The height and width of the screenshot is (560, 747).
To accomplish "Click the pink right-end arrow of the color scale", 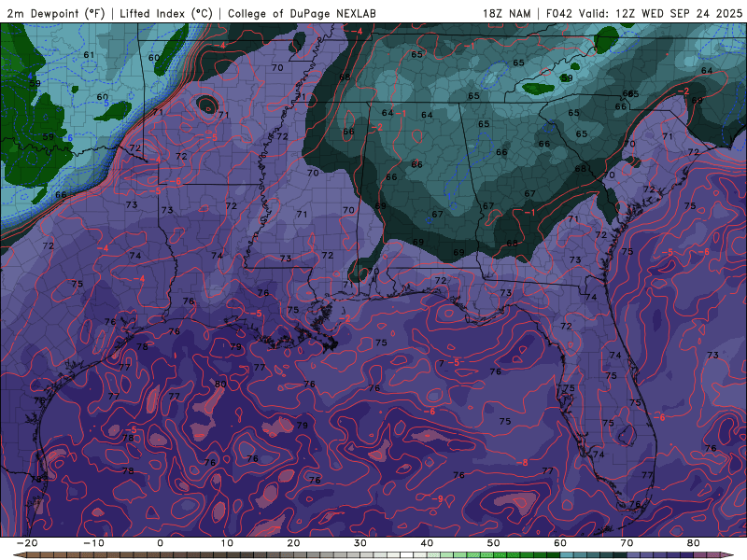I will pyautogui.click(x=728, y=555).
